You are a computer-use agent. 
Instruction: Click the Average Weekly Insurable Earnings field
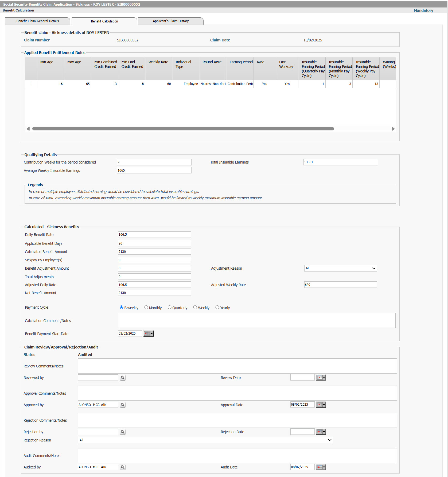pyautogui.click(x=154, y=170)
